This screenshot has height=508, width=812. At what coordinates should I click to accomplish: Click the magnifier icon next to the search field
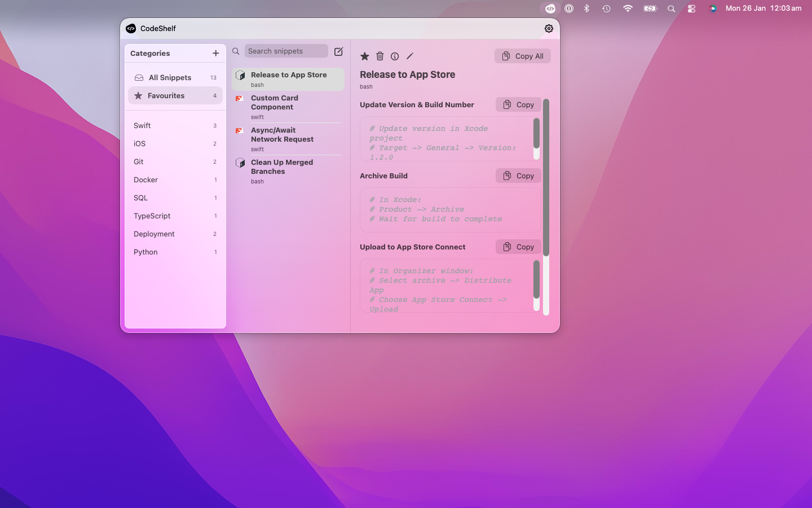(236, 51)
